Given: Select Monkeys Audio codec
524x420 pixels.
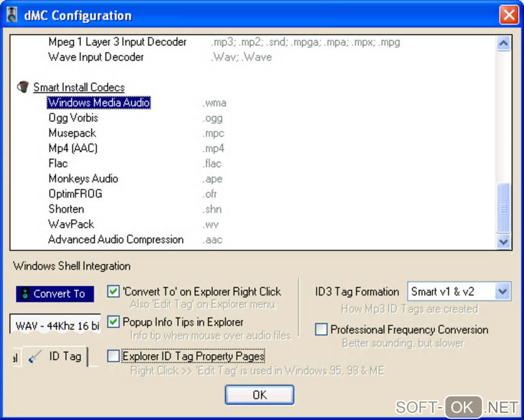Looking at the screenshot, I should tap(83, 178).
